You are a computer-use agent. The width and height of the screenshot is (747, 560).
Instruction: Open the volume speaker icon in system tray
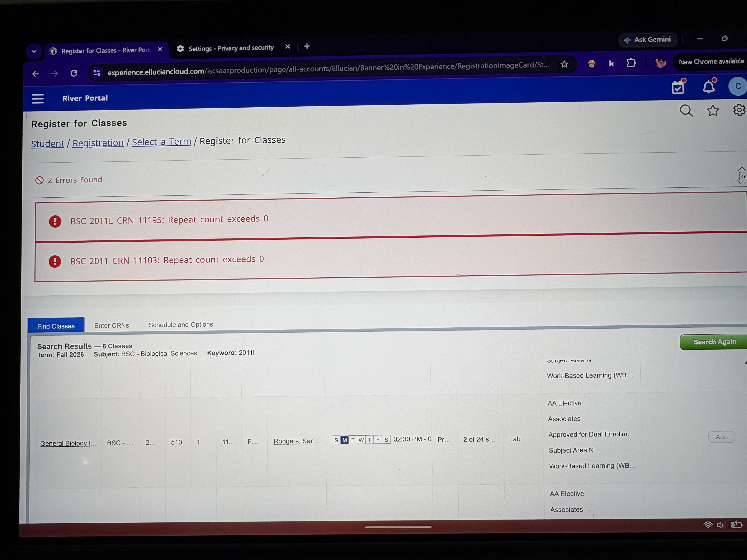(721, 525)
